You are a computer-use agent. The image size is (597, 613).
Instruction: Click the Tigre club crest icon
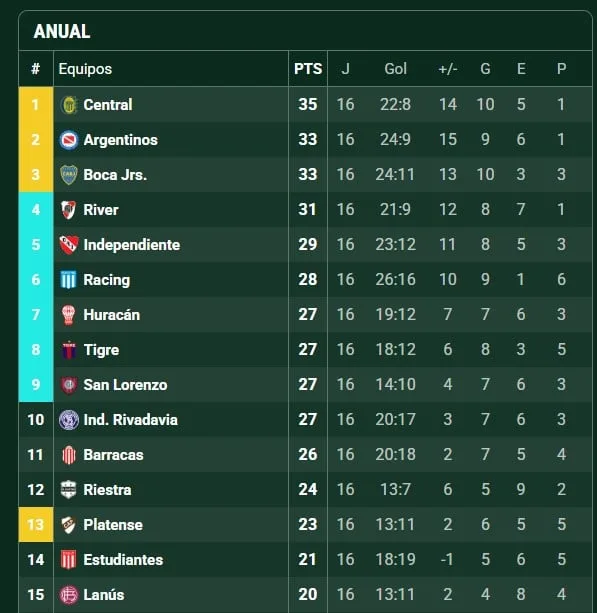[x=69, y=350]
